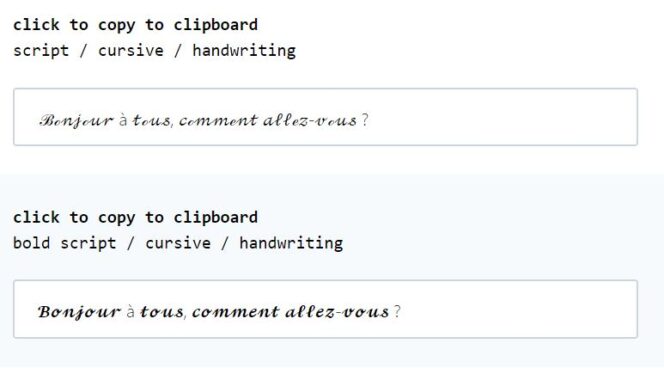This screenshot has width=664, height=368.
Task: Click the word 'tous' in script box
Action: (152, 121)
